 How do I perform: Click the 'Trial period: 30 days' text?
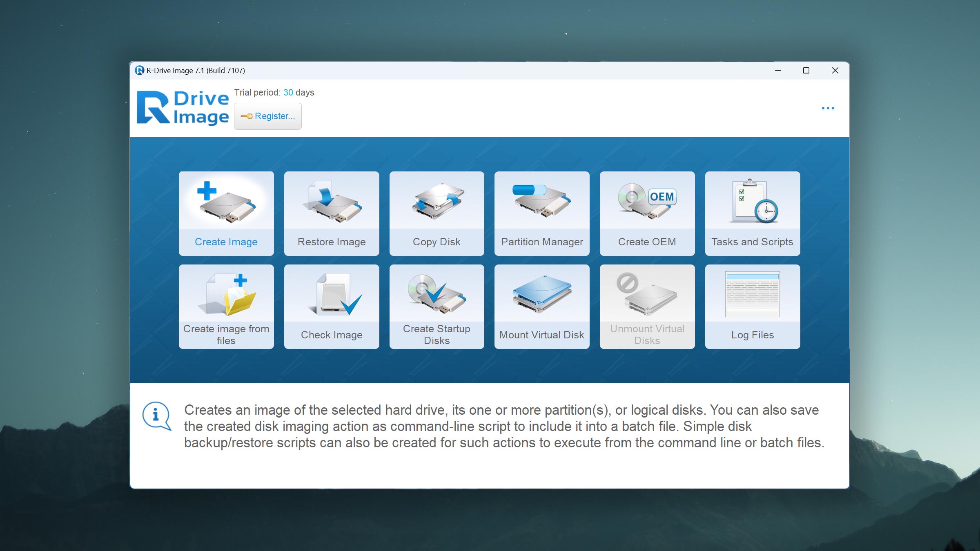274,93
